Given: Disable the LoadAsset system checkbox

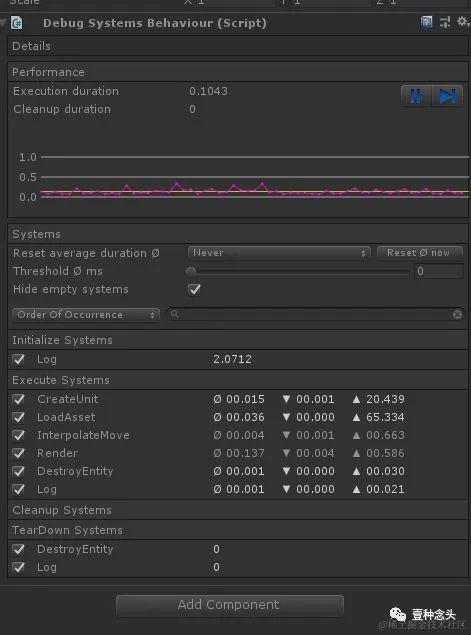Looking at the screenshot, I should coord(19,417).
